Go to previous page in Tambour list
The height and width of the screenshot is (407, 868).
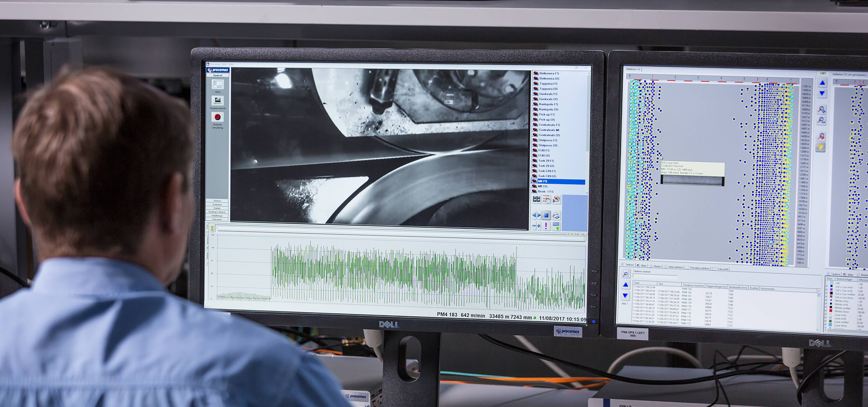tap(626, 285)
